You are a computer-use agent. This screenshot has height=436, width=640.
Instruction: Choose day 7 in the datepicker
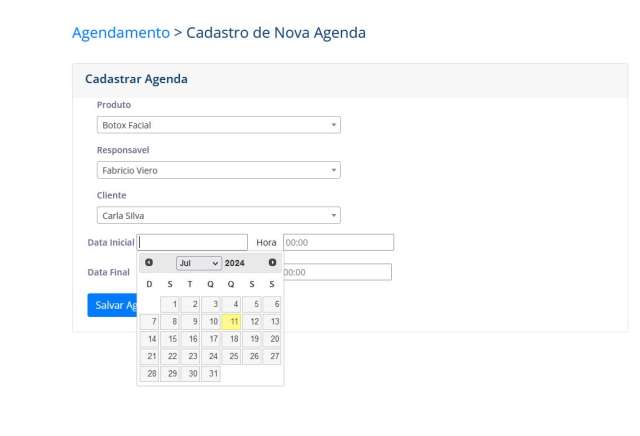click(x=149, y=322)
